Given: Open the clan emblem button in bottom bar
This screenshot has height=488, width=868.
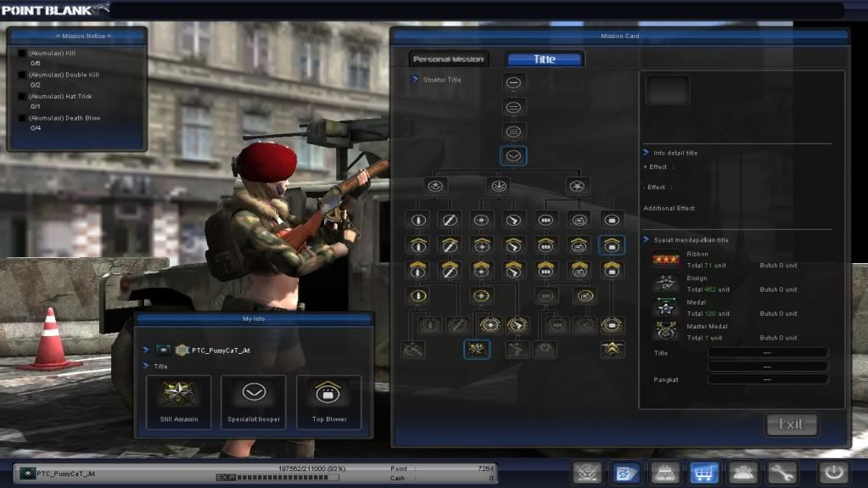Looking at the screenshot, I should (587, 473).
